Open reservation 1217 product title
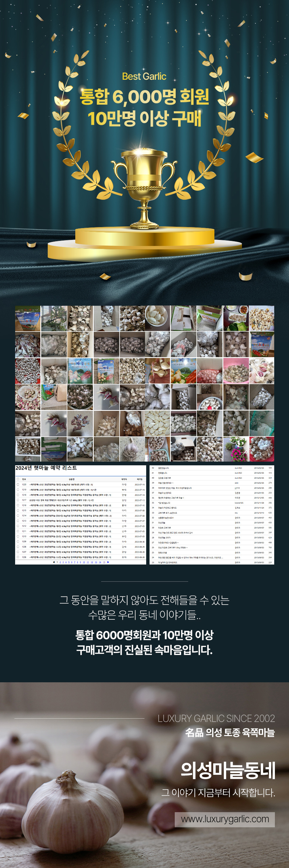Viewport: 289px width, 868px height. coord(61,500)
